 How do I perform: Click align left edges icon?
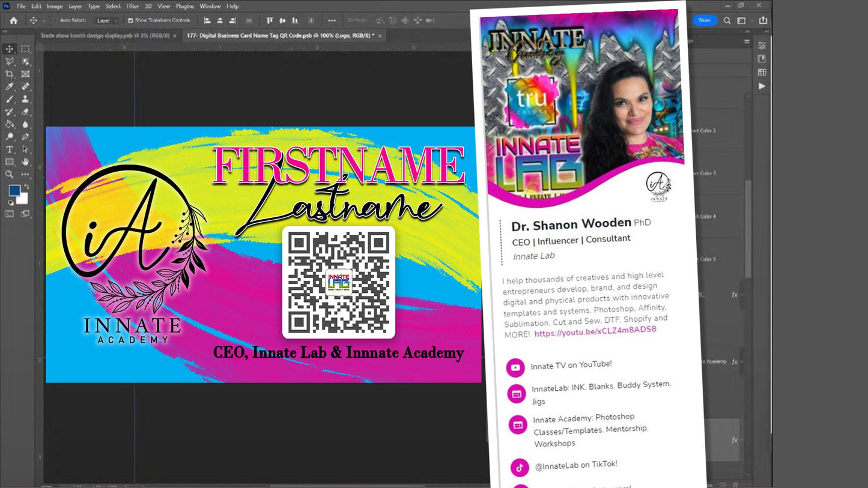tap(207, 20)
